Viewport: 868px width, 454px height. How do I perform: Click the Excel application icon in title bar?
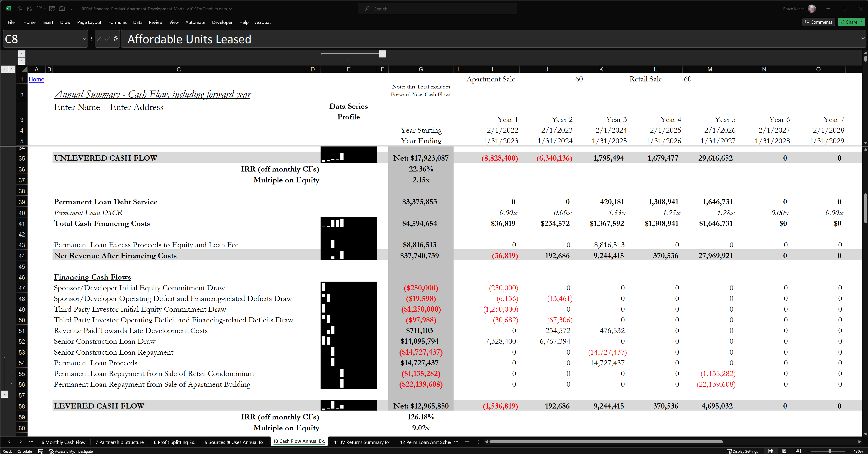[9, 8]
